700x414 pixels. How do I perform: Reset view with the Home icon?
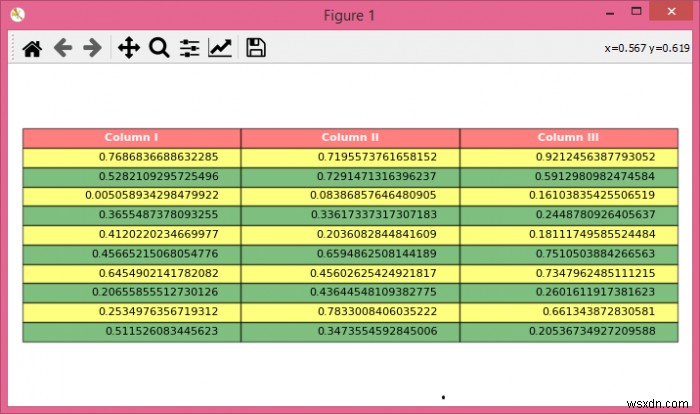click(x=32, y=48)
